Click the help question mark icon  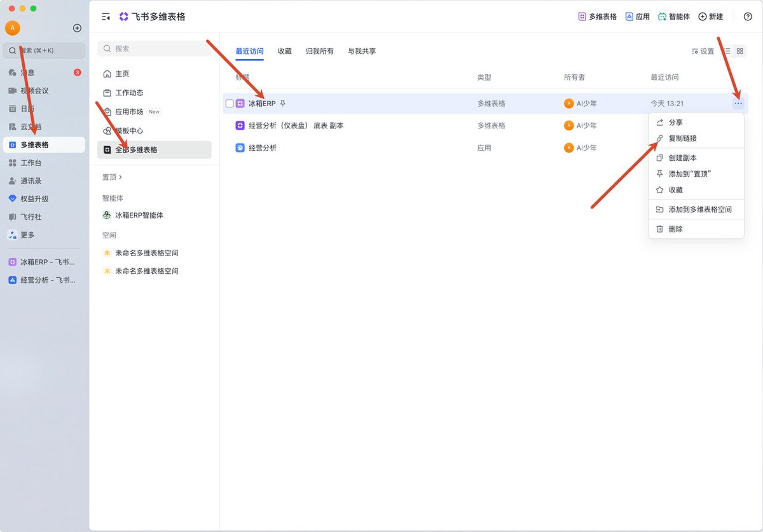pyautogui.click(x=748, y=17)
